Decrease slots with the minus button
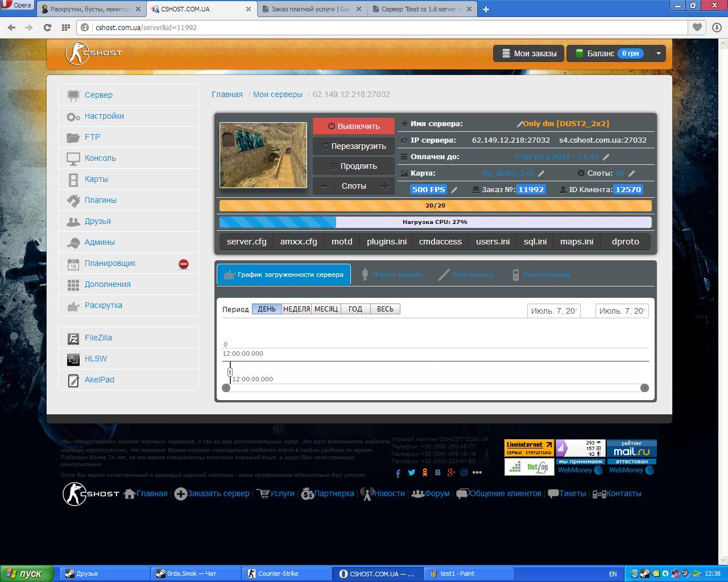 [324, 186]
